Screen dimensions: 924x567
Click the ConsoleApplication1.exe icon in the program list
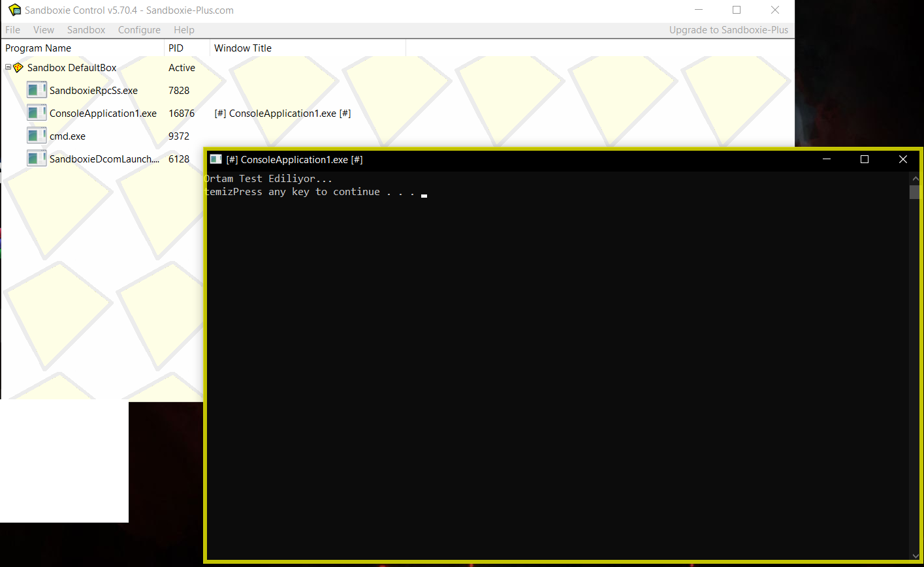[37, 113]
